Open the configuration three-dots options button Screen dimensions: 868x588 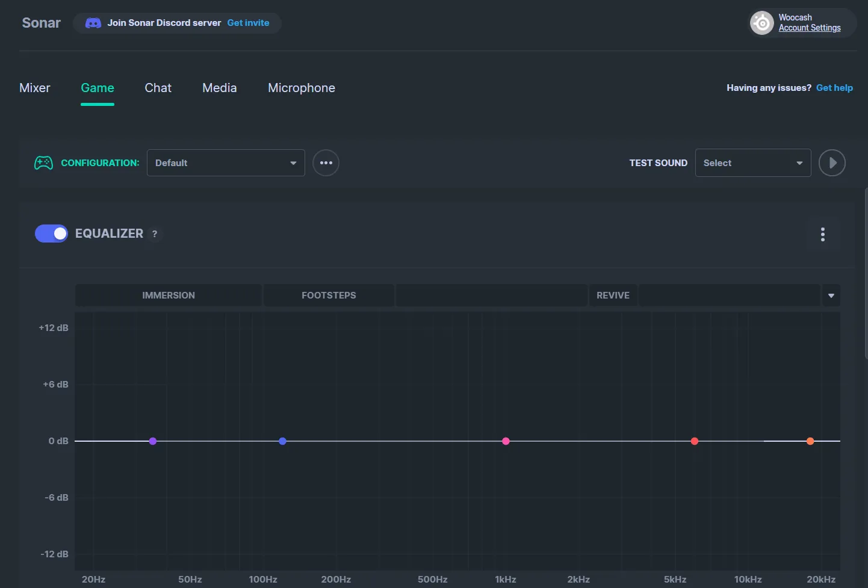(x=326, y=162)
